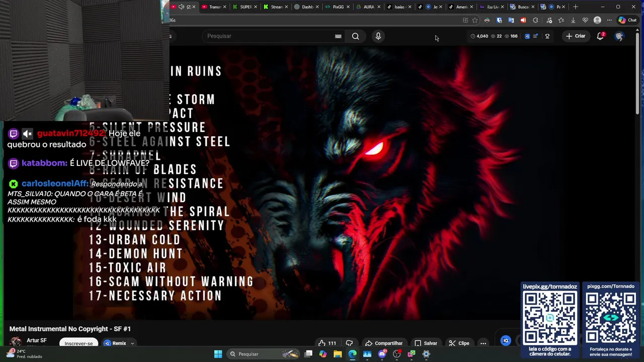
Task: Bookmark the page with the star icon in the address bar
Action: [x=475, y=20]
